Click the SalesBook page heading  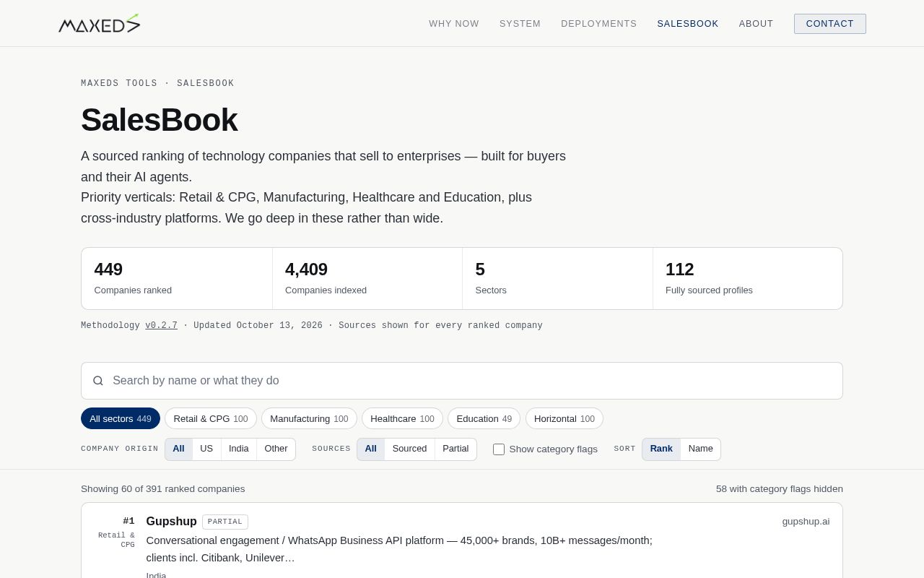click(x=160, y=120)
